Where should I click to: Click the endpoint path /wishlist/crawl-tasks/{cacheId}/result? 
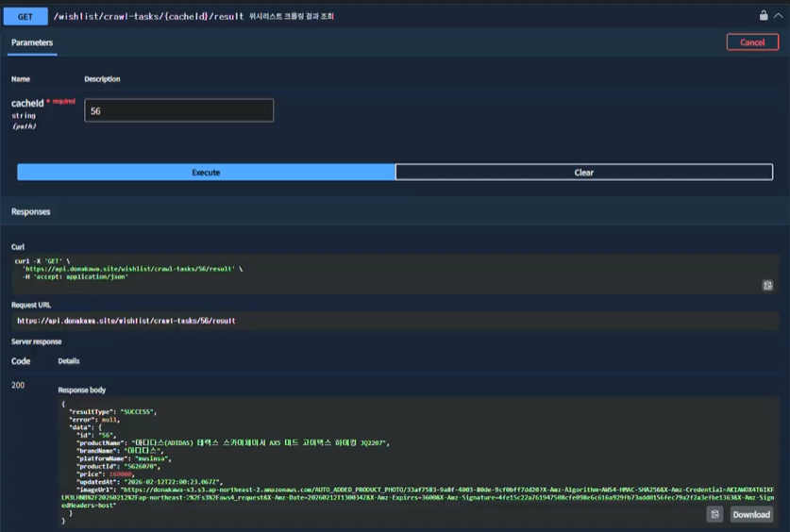pyautogui.click(x=148, y=16)
